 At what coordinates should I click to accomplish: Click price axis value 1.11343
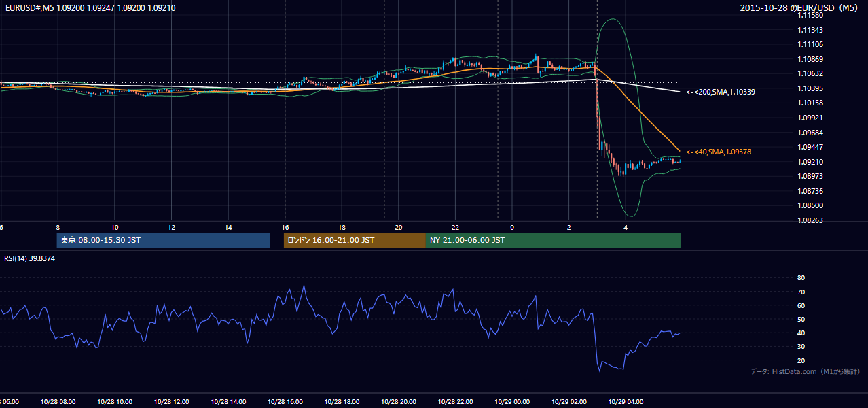[810, 30]
